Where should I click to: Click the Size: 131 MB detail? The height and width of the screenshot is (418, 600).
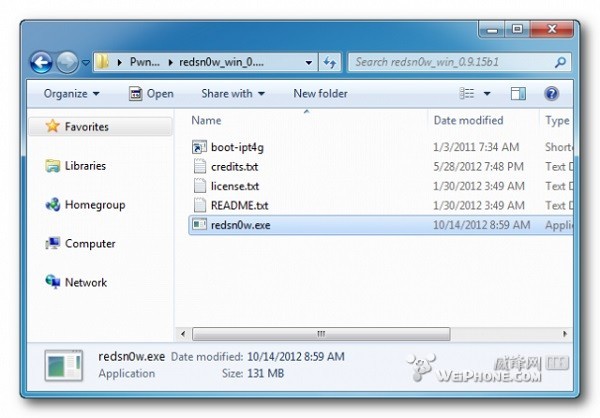pyautogui.click(x=253, y=373)
